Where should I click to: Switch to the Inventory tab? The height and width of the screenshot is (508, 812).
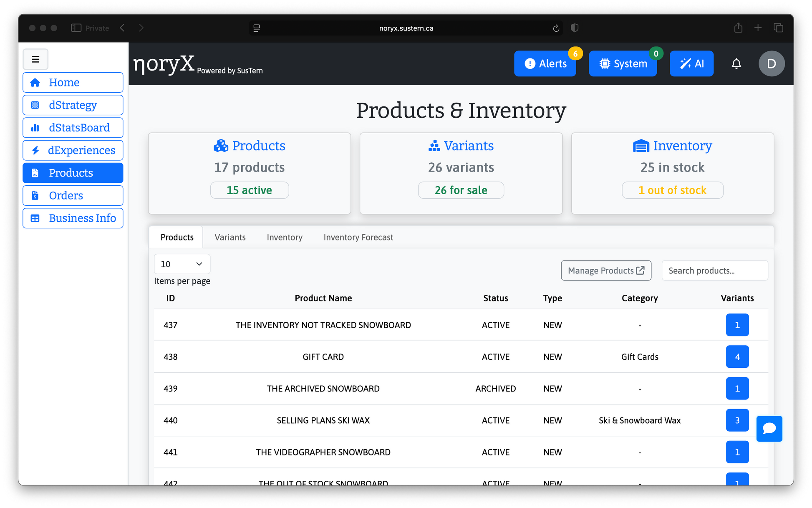[x=285, y=237]
